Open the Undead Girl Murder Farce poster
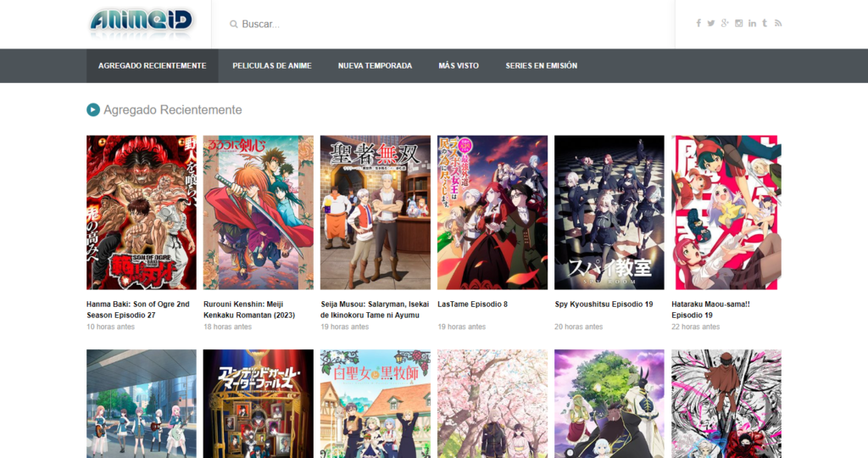The width and height of the screenshot is (868, 458). 258,404
